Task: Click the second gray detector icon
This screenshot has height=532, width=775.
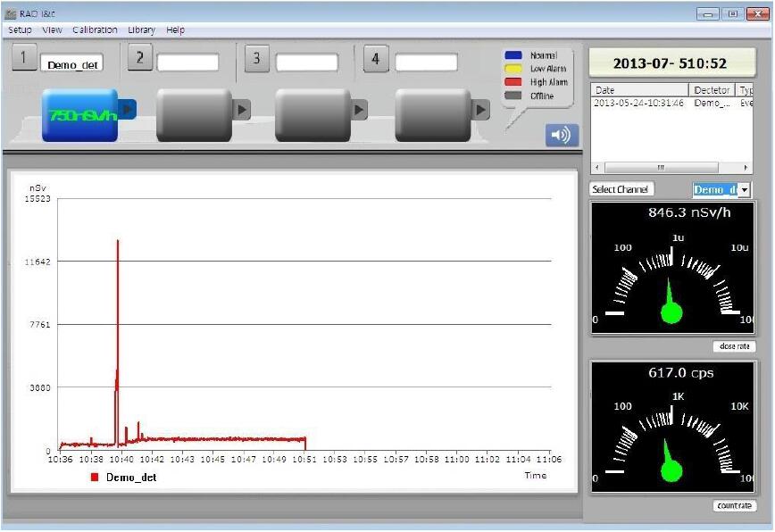Action: point(195,115)
